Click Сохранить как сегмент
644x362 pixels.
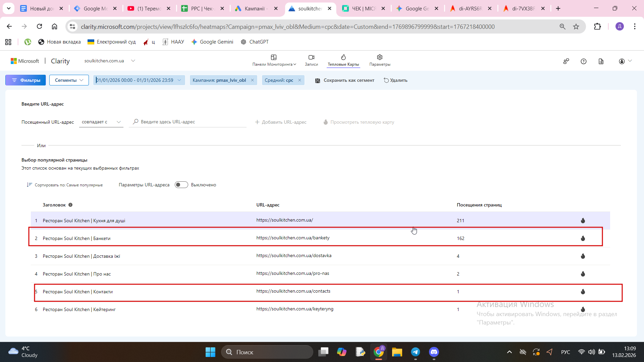tap(345, 80)
